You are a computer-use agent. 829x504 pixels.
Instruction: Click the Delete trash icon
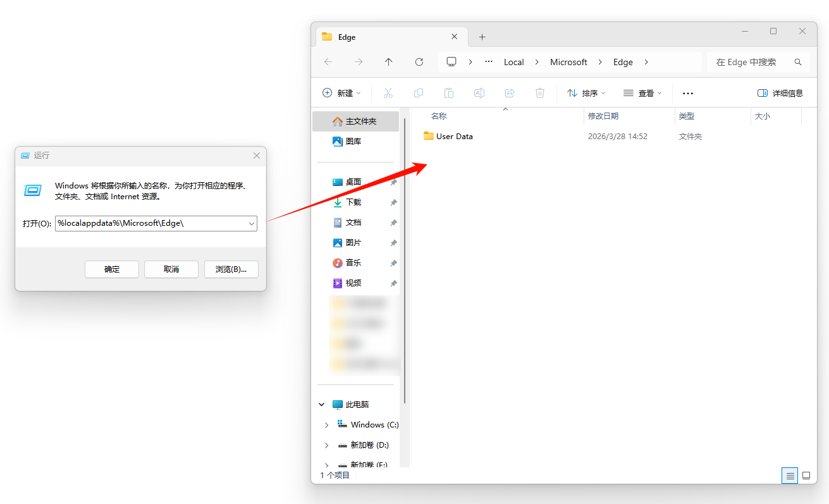pyautogui.click(x=540, y=93)
